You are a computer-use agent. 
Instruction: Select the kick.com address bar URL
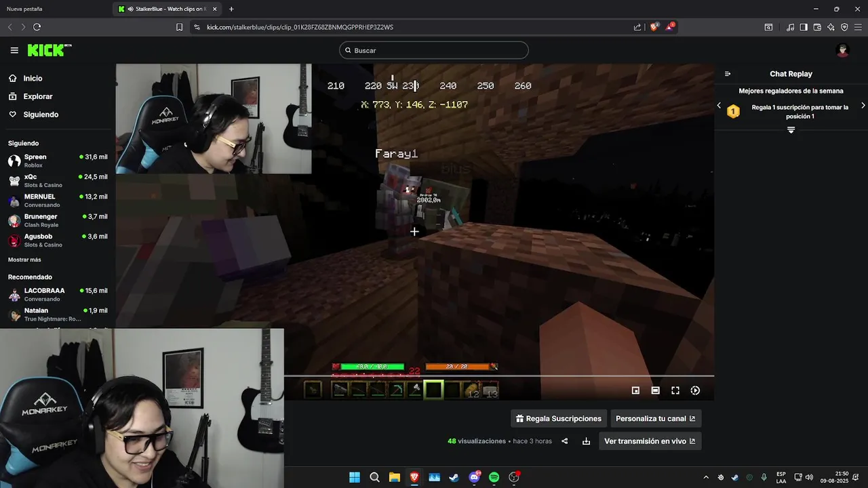point(300,27)
